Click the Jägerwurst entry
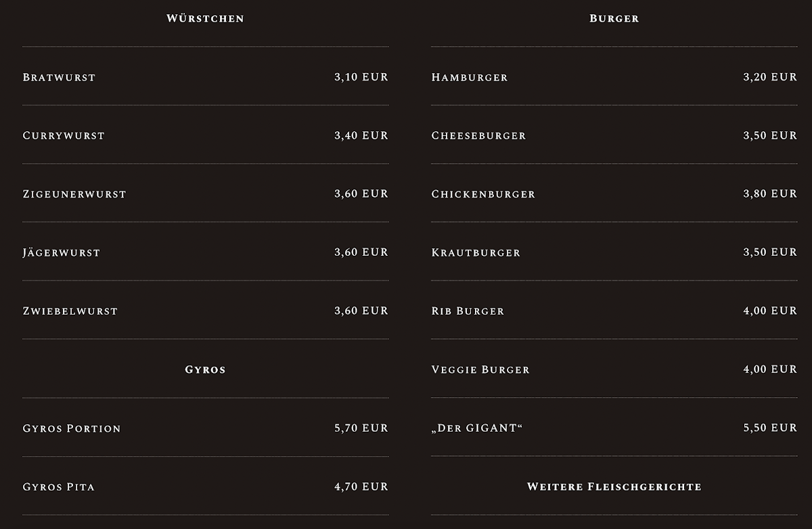Image resolution: width=812 pixels, height=529 pixels. tap(62, 252)
